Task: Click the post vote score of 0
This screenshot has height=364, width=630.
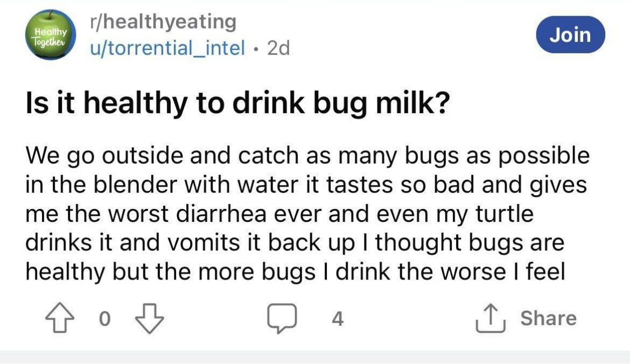Action: click(x=106, y=319)
